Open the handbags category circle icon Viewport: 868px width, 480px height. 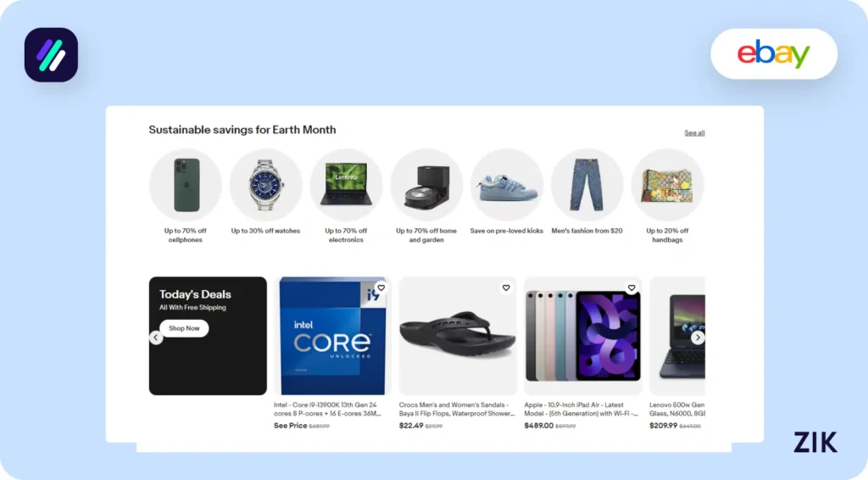pos(667,185)
